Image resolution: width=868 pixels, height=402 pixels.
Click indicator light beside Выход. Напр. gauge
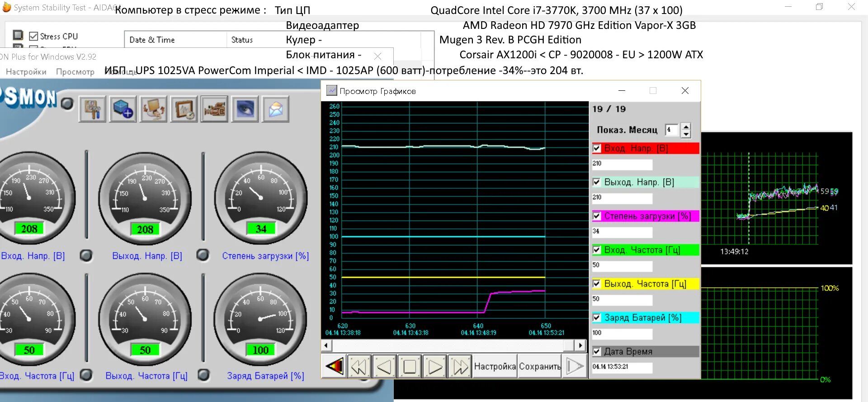(203, 255)
